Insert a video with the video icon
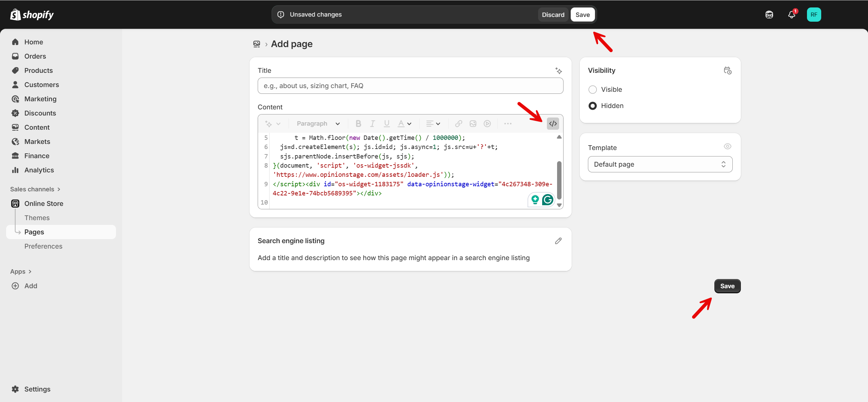Viewport: 868px width, 402px height. pos(487,124)
